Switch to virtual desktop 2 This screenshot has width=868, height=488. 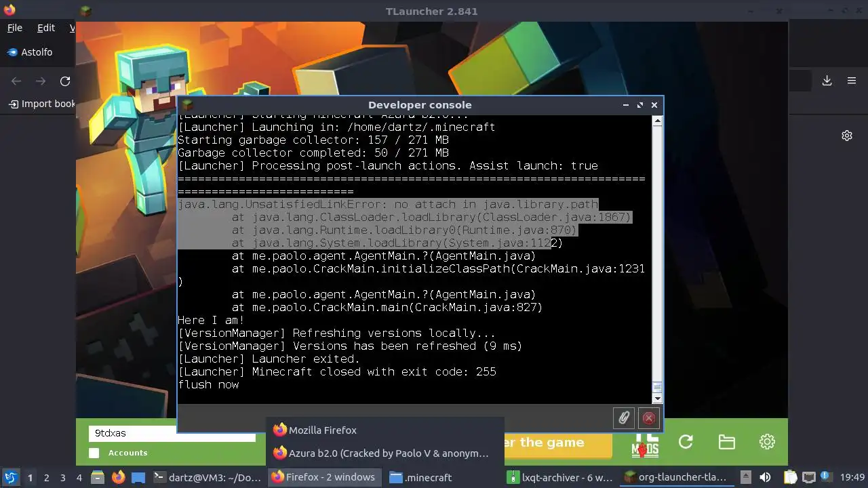[46, 477]
